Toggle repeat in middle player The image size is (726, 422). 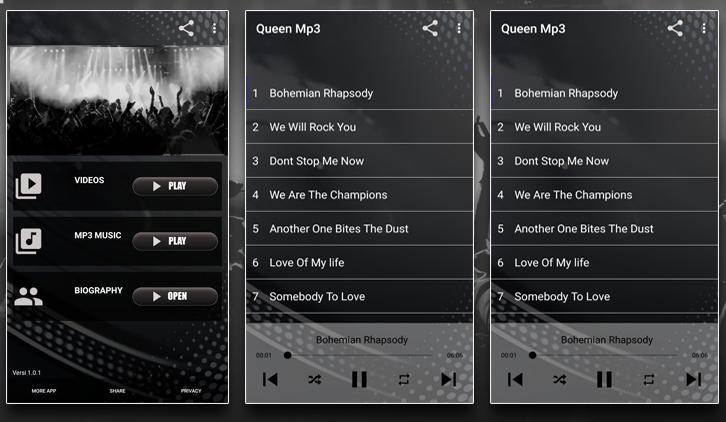point(404,379)
